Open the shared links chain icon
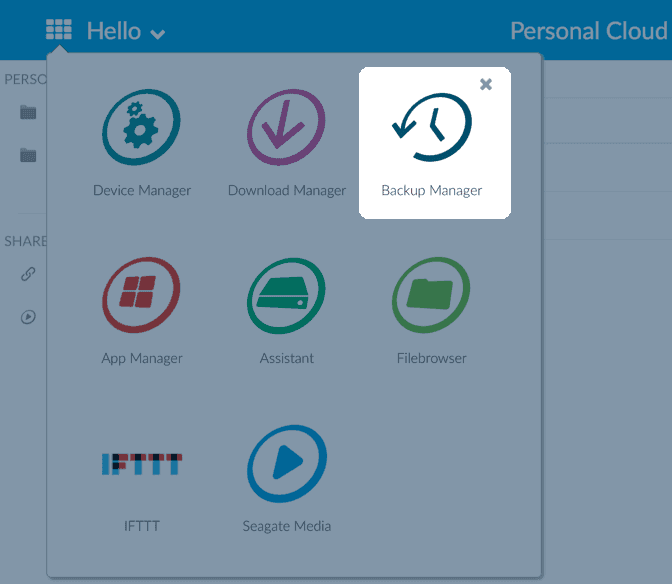672x584 pixels. pyautogui.click(x=28, y=274)
